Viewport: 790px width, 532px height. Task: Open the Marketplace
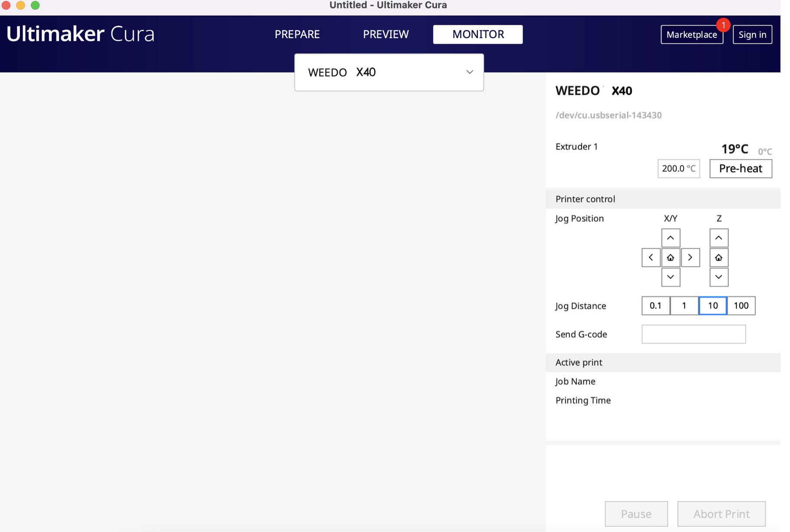pyautogui.click(x=691, y=34)
